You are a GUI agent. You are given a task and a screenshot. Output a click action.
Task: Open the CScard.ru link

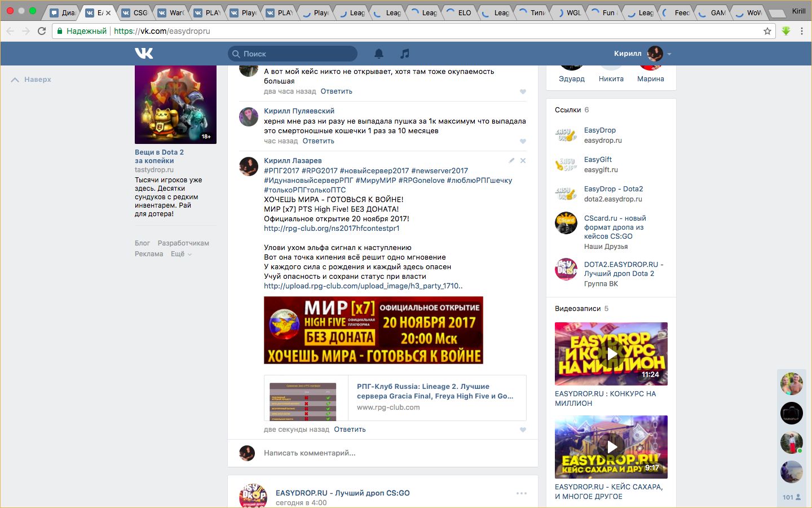[x=615, y=227]
